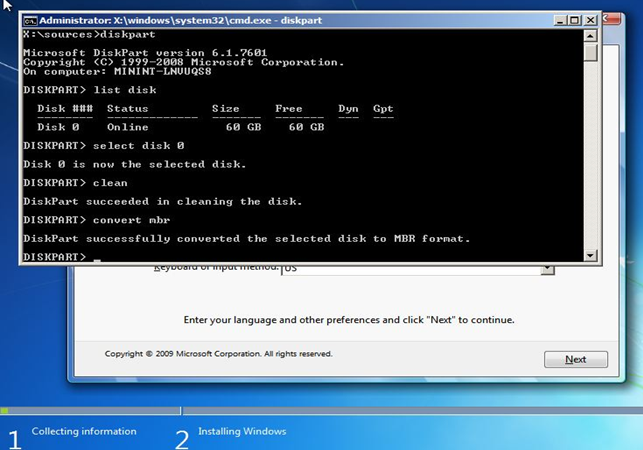Screen dimensions: 643x450
Task: Click the 'DISKPART> select disk 0' line
Action: coord(104,146)
